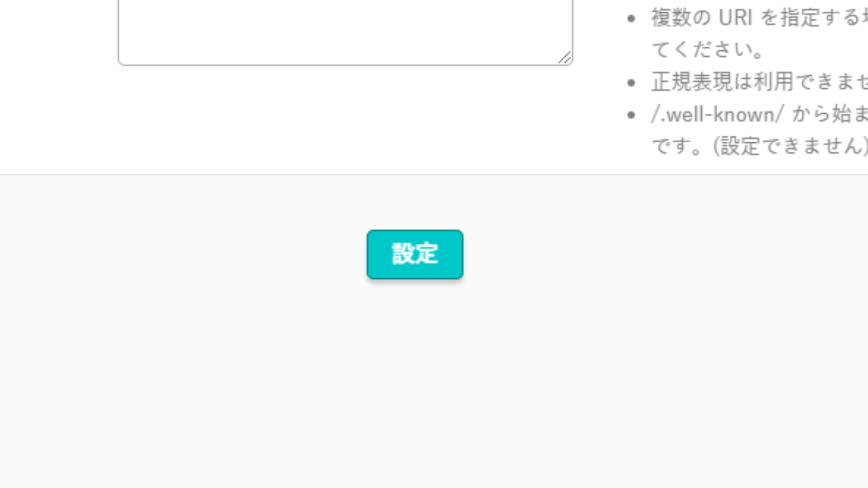Grab the text area resize handle

click(x=565, y=58)
